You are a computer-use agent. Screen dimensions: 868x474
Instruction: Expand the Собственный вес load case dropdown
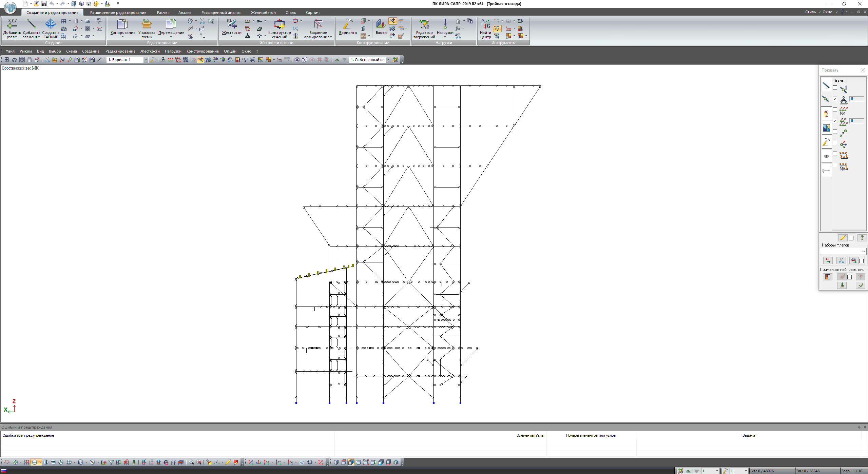tap(388, 60)
